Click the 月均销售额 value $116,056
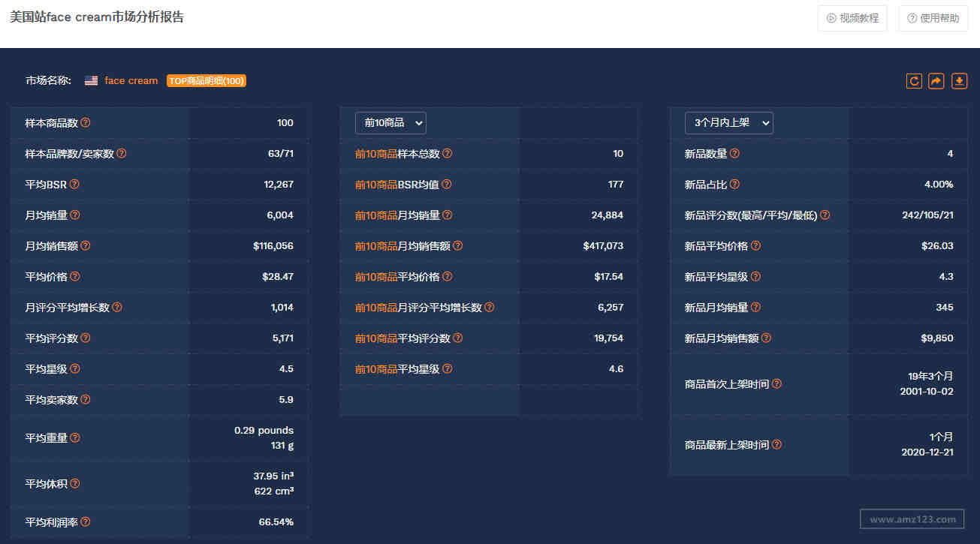 tap(273, 246)
